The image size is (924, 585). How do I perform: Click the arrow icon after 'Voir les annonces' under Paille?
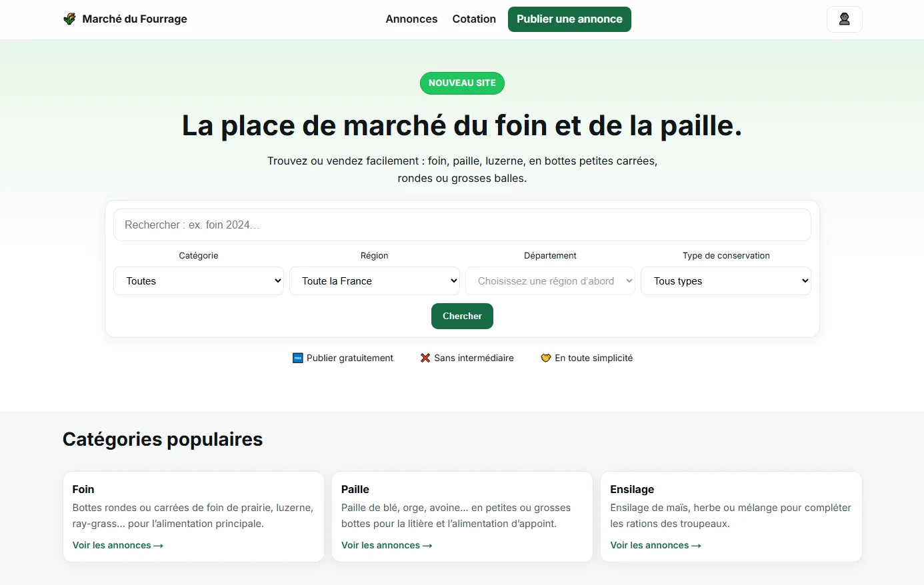point(427,545)
